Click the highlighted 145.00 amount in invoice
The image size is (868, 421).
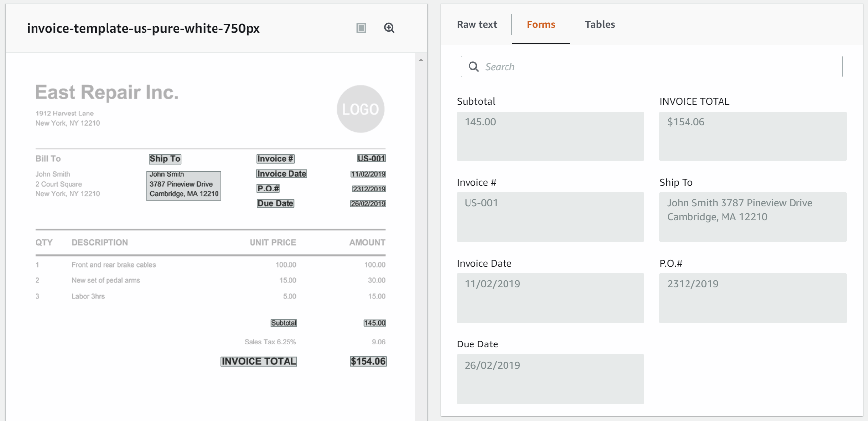pos(375,323)
